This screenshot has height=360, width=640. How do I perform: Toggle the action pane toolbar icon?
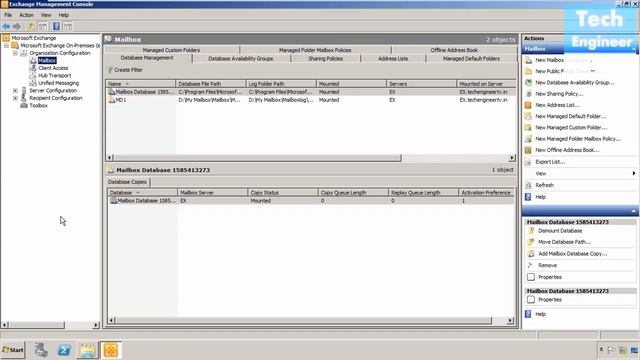coord(68,27)
